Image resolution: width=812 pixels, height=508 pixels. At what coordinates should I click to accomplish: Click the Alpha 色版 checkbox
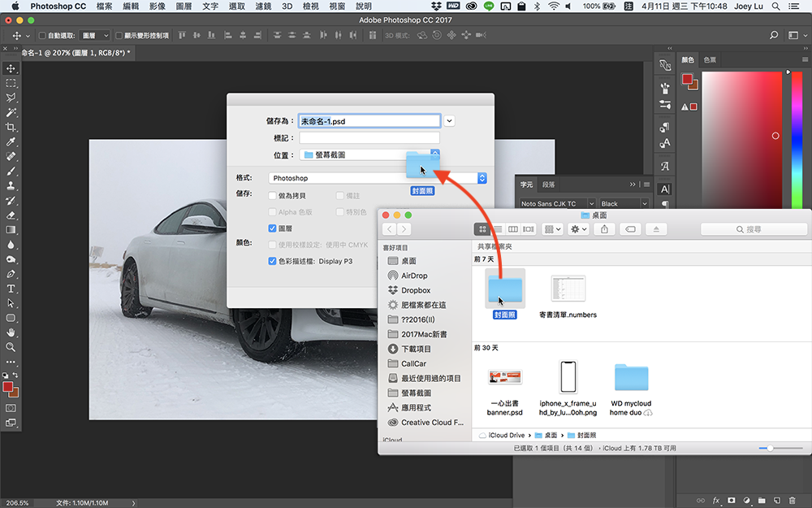pyautogui.click(x=272, y=212)
